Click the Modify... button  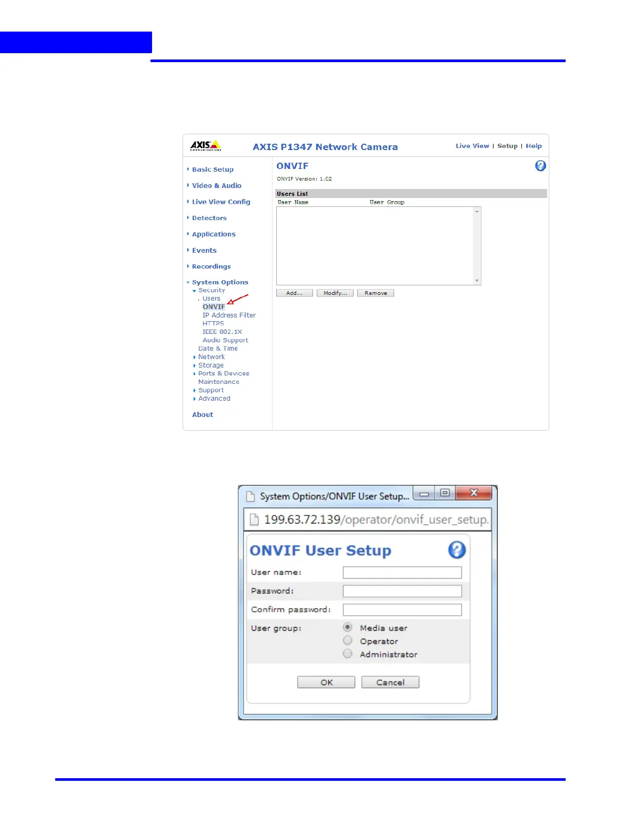[335, 293]
